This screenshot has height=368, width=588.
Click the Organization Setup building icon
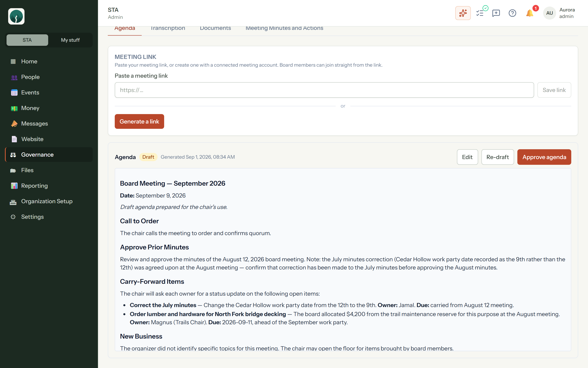[13, 202]
